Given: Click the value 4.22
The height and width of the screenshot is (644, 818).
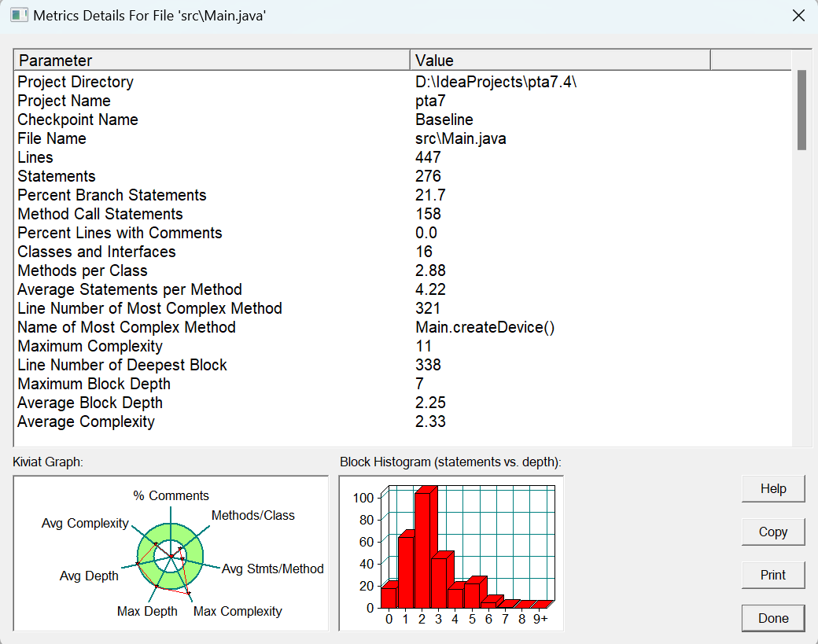Looking at the screenshot, I should (x=430, y=289).
